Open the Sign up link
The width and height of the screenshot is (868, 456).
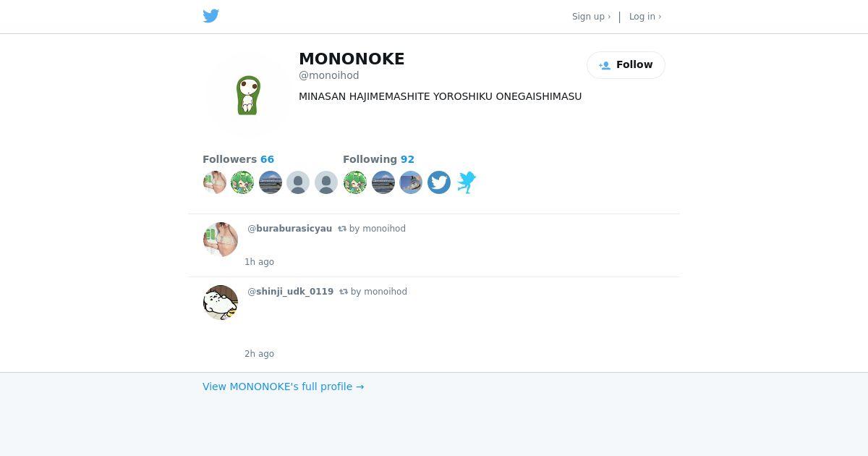click(591, 17)
